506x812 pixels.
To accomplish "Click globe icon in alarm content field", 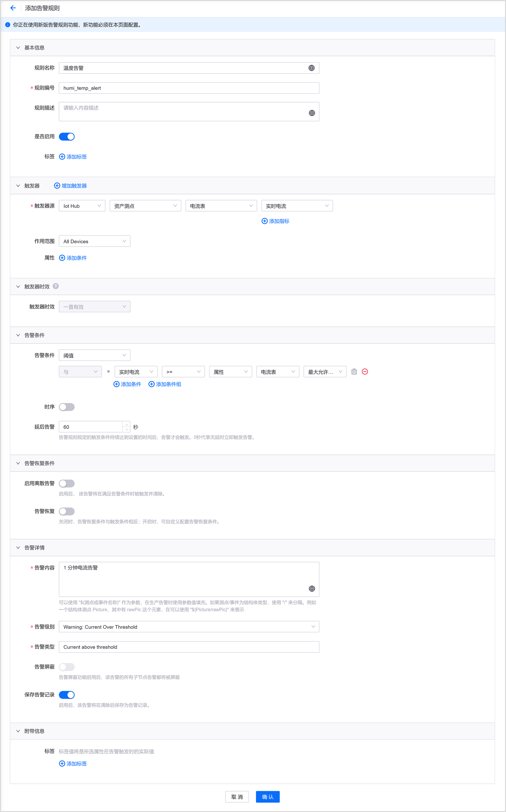I will [312, 589].
